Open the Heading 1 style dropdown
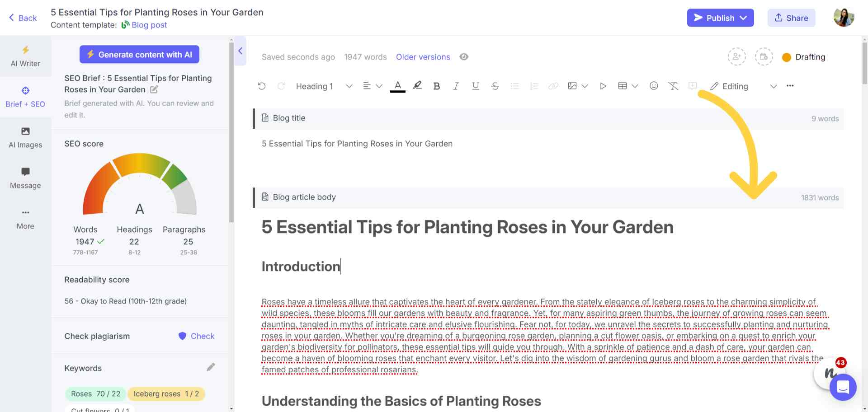Screen dimensions: 868x412 [x=323, y=86]
